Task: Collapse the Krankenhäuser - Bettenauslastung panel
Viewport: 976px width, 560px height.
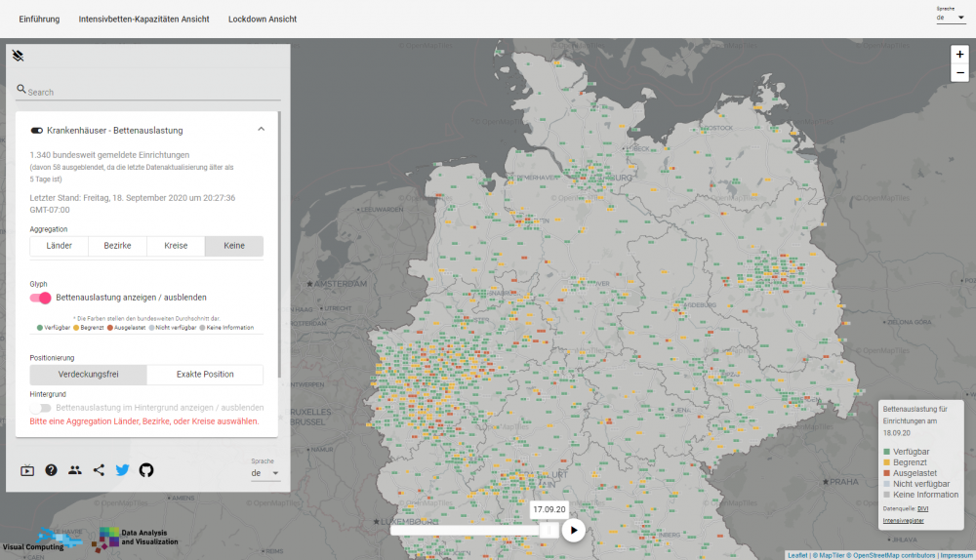Action: [x=261, y=129]
